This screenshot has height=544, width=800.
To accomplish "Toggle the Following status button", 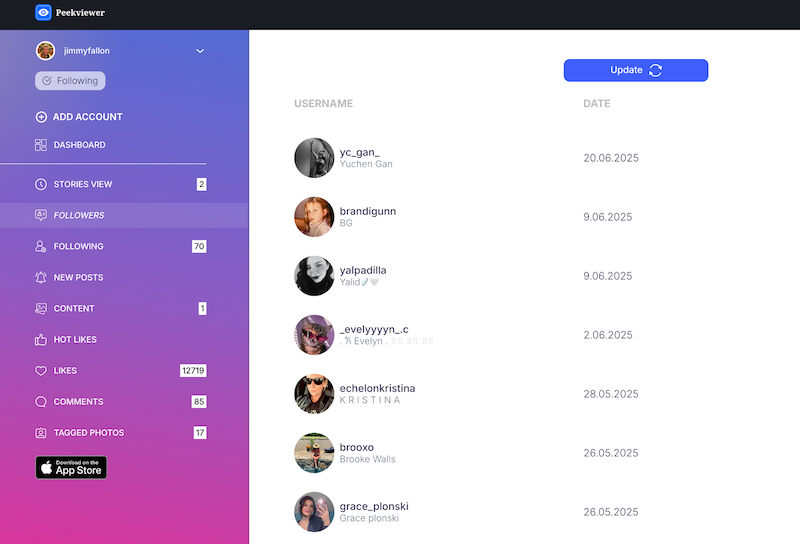I will [x=70, y=81].
